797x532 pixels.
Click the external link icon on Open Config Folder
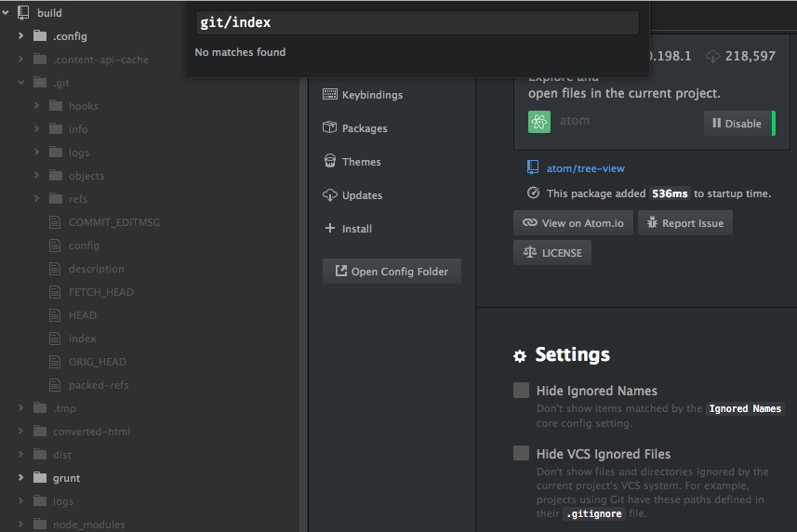point(341,271)
